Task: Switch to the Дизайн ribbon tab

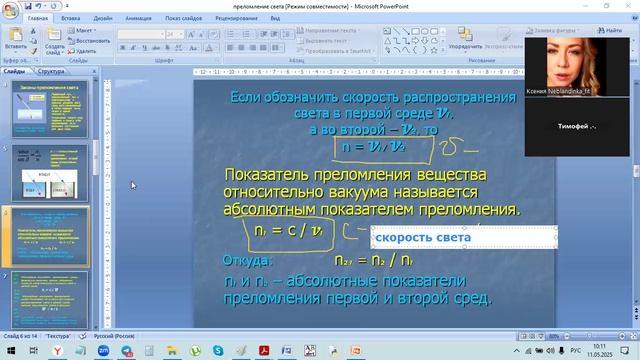Action: tap(102, 18)
